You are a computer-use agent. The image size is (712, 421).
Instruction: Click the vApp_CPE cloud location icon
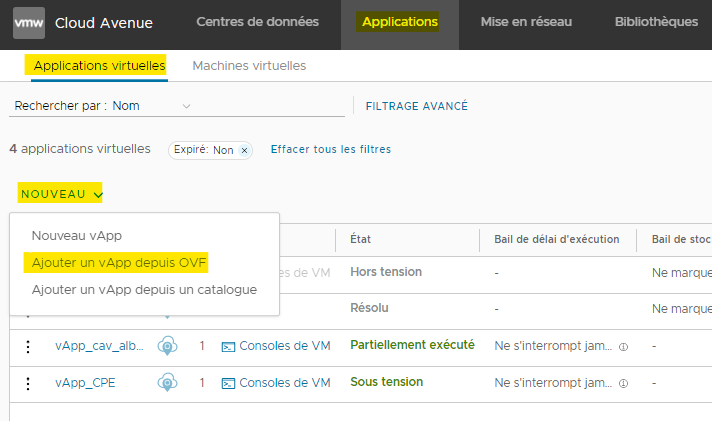(x=167, y=382)
